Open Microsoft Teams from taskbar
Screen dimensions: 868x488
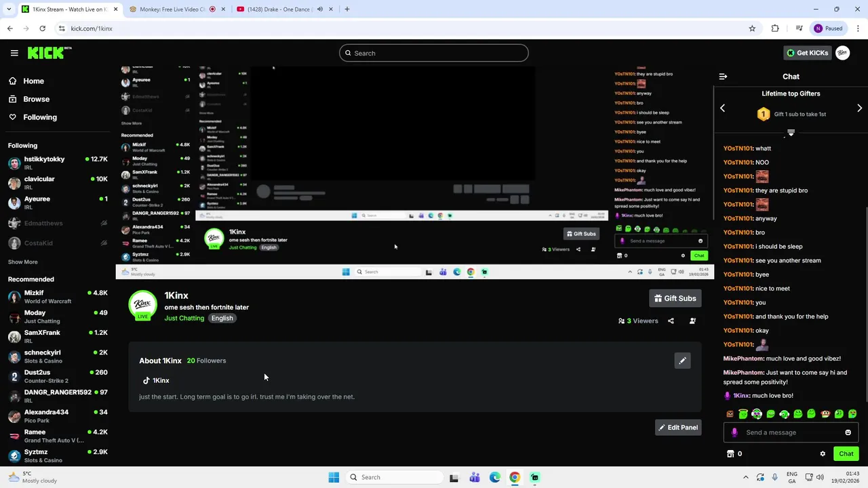[x=474, y=477]
